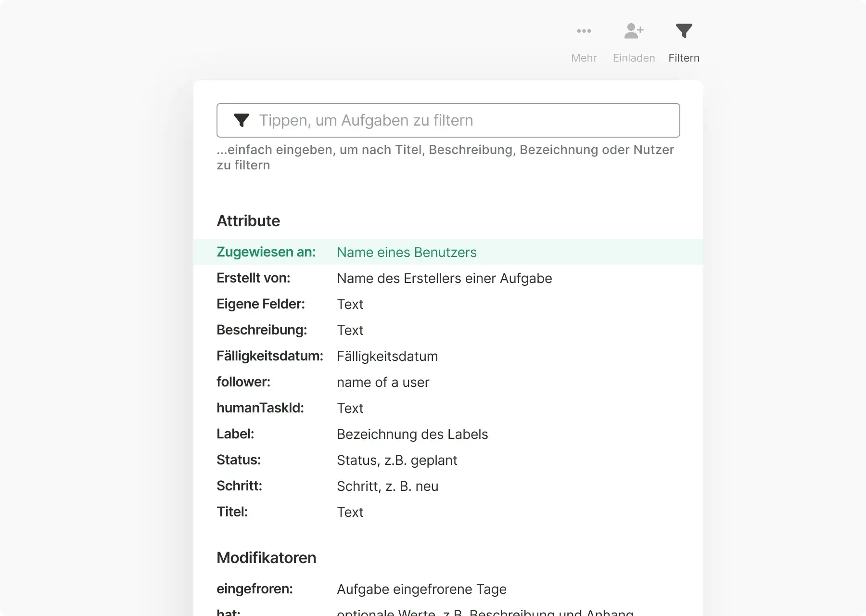
Task: Click the 'Einladen' label text
Action: (634, 58)
